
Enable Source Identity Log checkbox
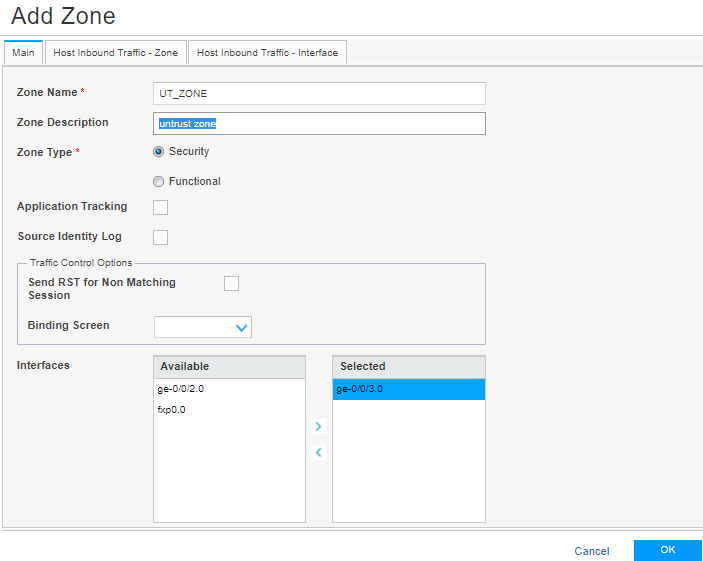(x=160, y=238)
